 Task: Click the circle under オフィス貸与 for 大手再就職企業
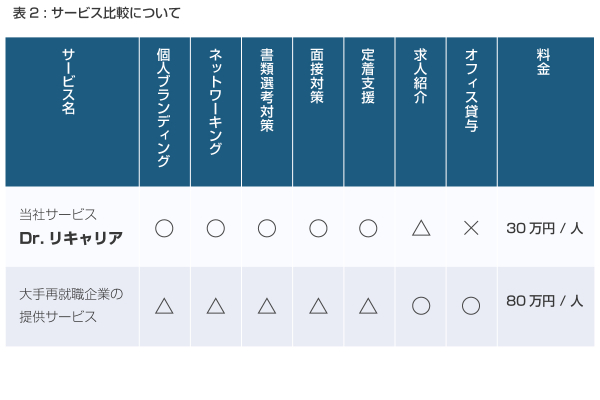click(x=471, y=306)
